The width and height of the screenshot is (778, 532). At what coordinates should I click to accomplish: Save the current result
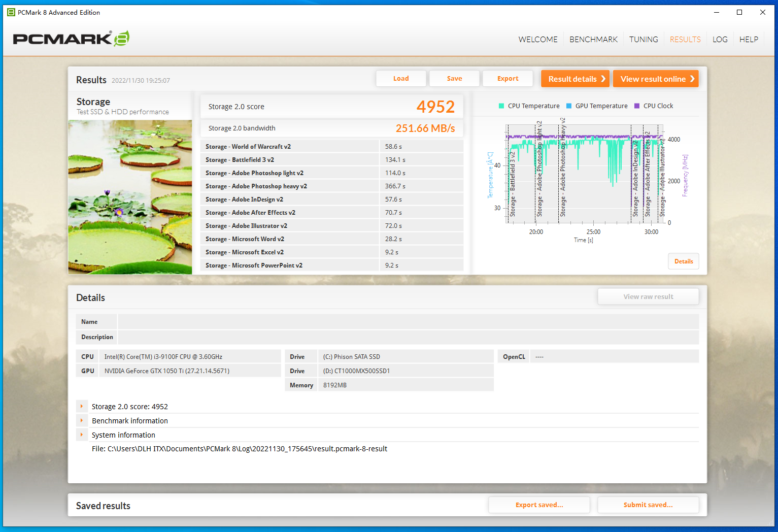(454, 79)
